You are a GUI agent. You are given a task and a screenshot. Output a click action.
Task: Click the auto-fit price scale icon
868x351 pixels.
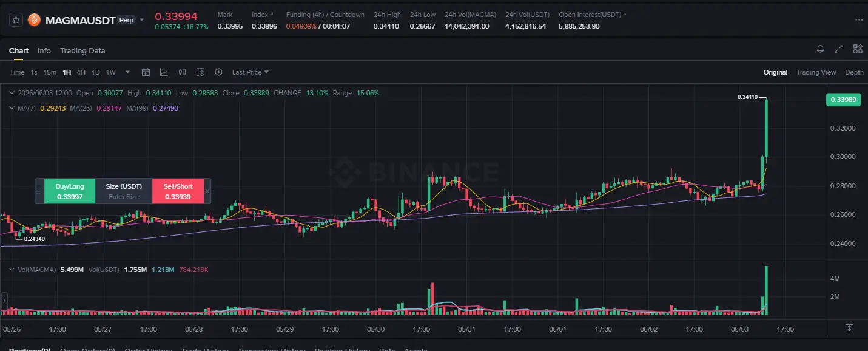click(x=849, y=328)
